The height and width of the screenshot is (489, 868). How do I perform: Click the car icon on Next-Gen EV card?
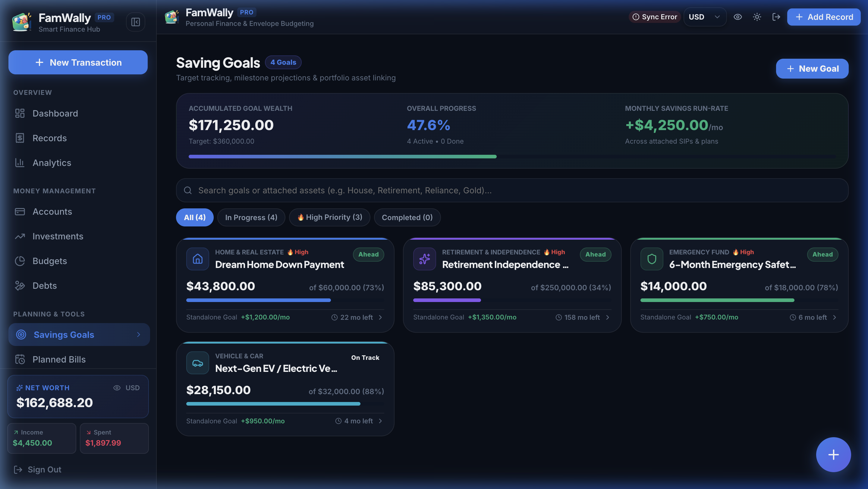point(197,363)
